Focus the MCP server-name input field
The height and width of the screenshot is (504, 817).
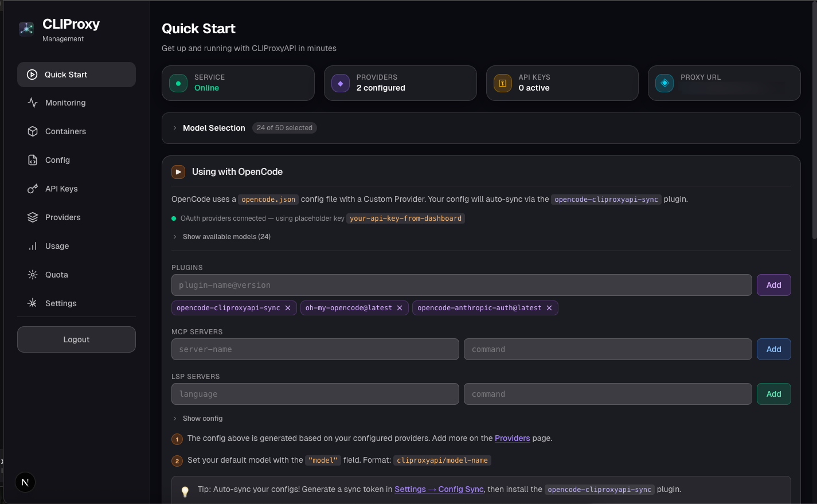(315, 349)
